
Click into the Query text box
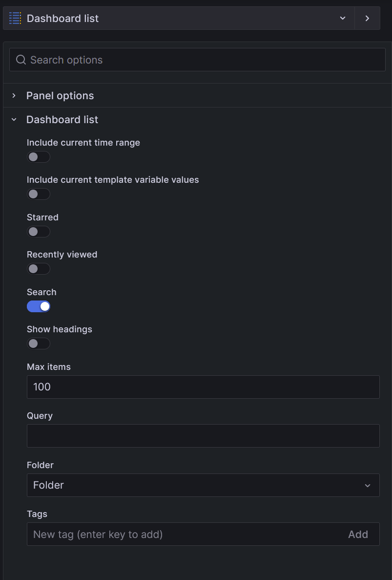point(203,436)
